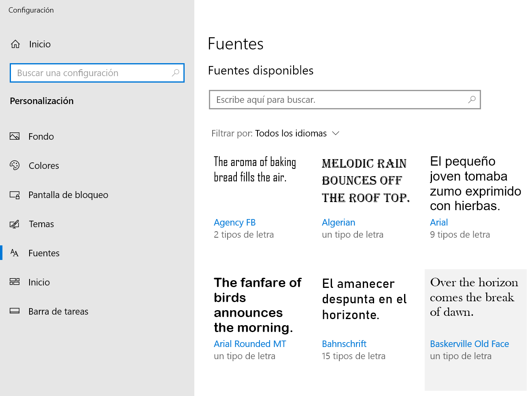This screenshot has width=532, height=396.
Task: Click the Fuentes disponibles heading
Action: point(261,70)
